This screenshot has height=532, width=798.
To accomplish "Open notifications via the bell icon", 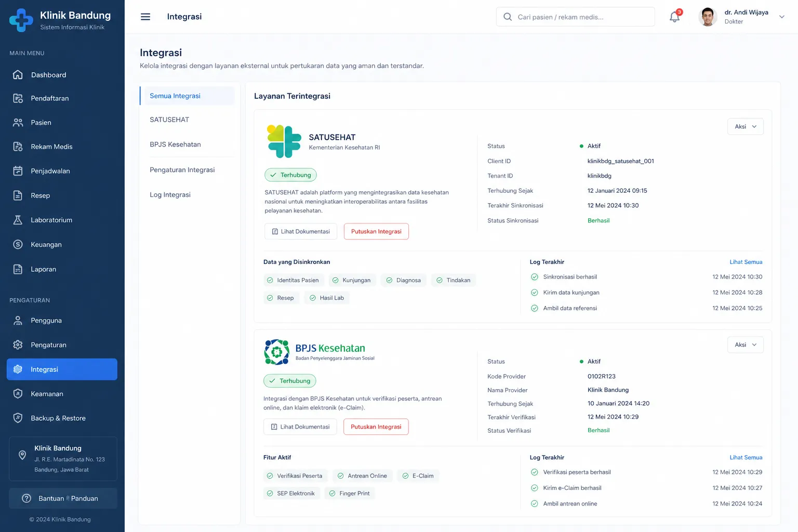I will [x=674, y=17].
